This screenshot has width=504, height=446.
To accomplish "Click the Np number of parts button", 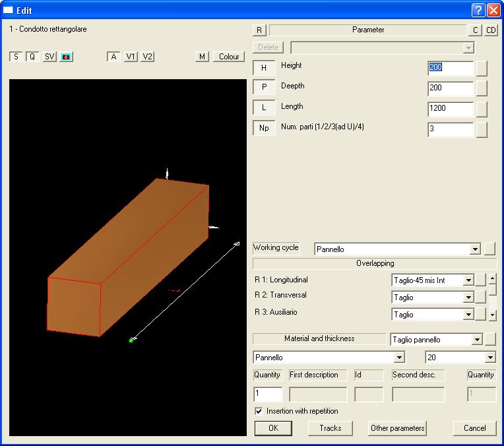I will [264, 129].
